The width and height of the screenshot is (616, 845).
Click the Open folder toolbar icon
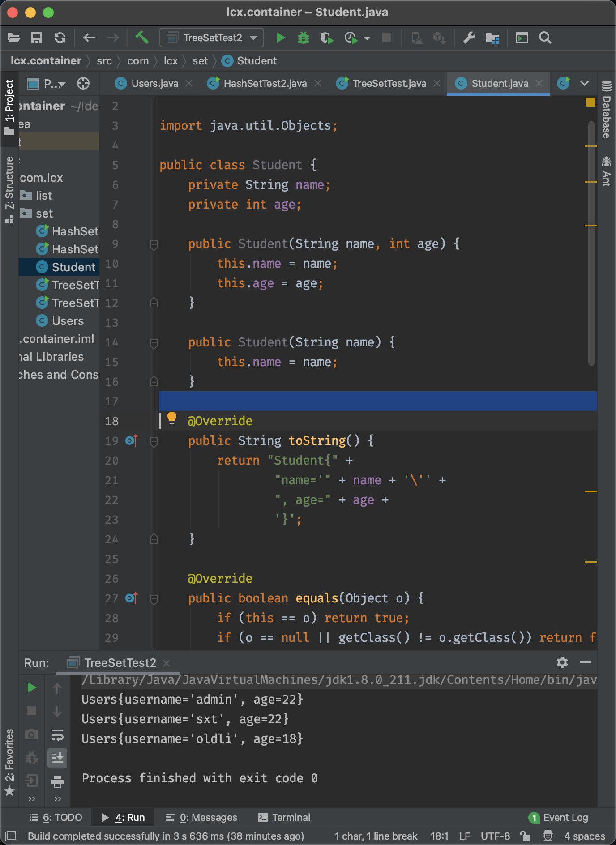pyautogui.click(x=14, y=38)
